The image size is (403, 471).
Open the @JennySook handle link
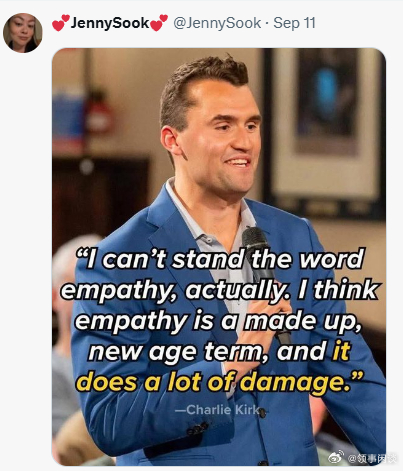point(217,23)
